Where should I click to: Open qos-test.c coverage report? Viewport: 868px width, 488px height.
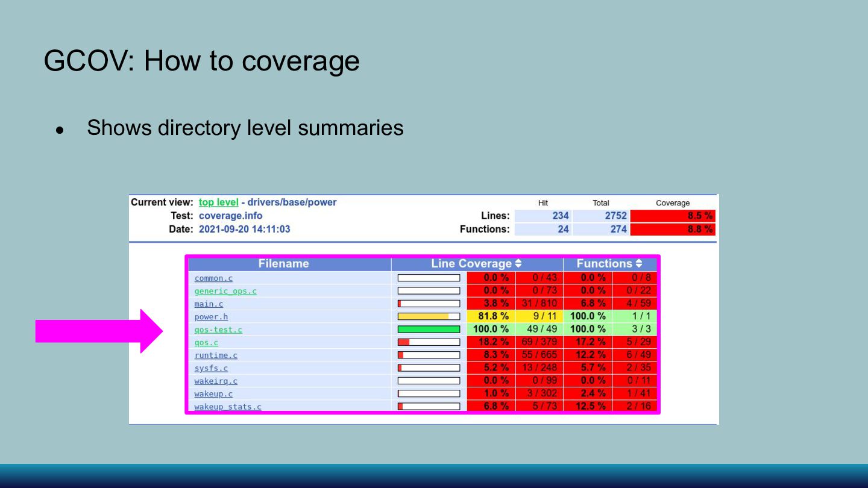[218, 330]
